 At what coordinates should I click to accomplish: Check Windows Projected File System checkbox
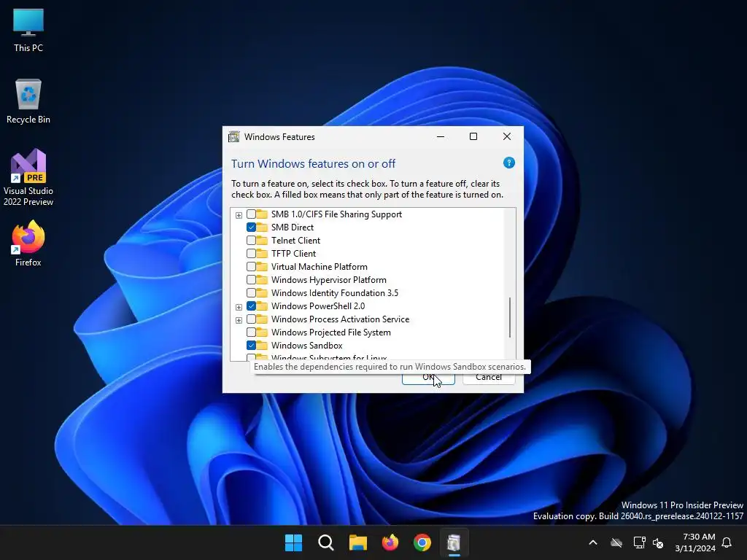pyautogui.click(x=251, y=332)
